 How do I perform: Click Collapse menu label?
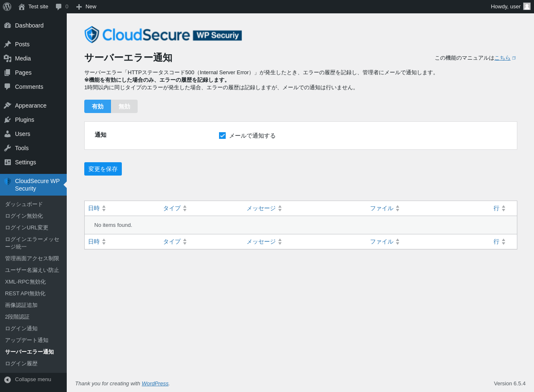[x=33, y=379]
